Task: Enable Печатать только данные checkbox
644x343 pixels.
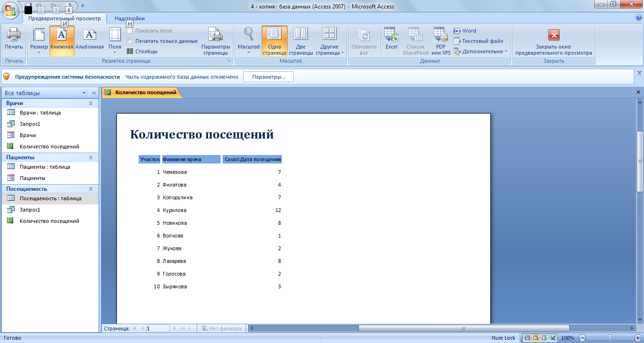Action: [x=130, y=41]
